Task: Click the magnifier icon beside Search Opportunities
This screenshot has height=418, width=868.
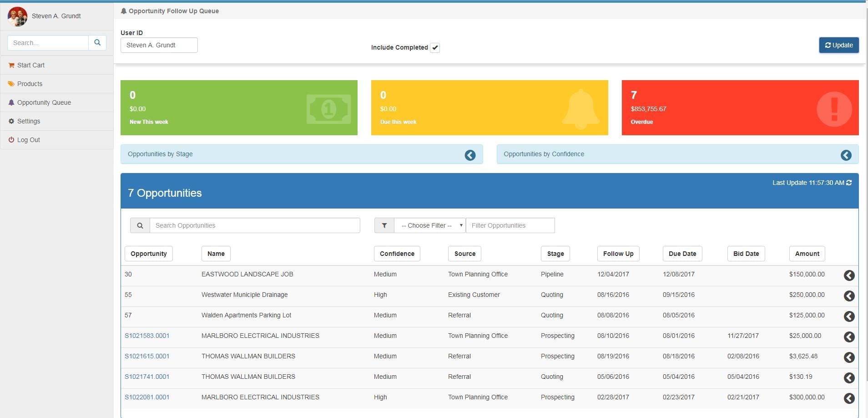Action: pos(140,225)
